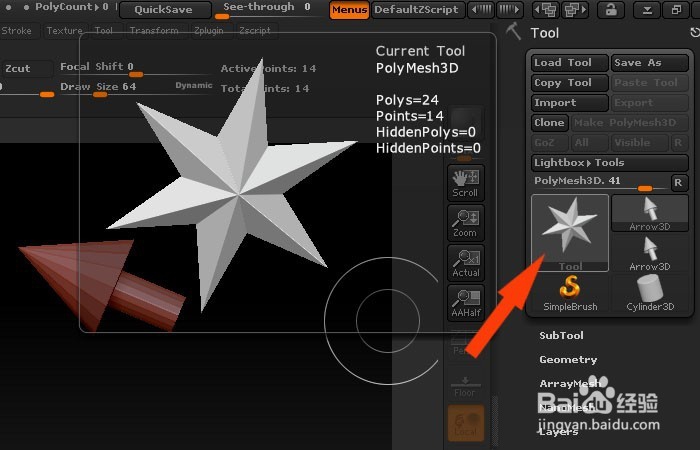The width and height of the screenshot is (700, 450).
Task: Toggle Dynamic draw size
Action: coord(194,85)
